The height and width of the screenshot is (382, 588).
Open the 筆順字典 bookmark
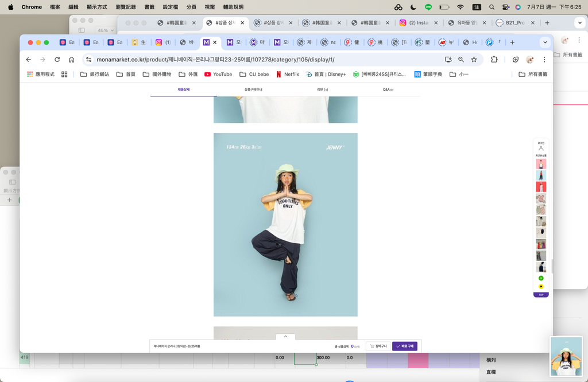tap(428, 74)
